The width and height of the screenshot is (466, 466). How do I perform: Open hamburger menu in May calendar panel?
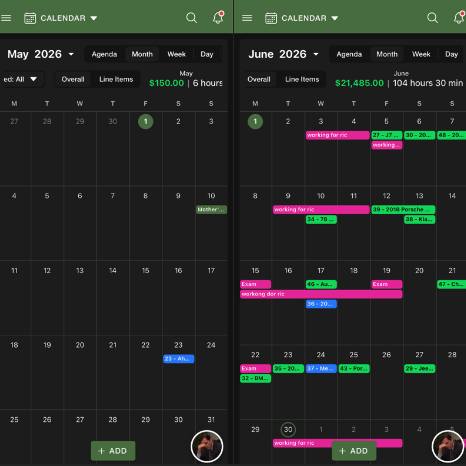(6, 18)
